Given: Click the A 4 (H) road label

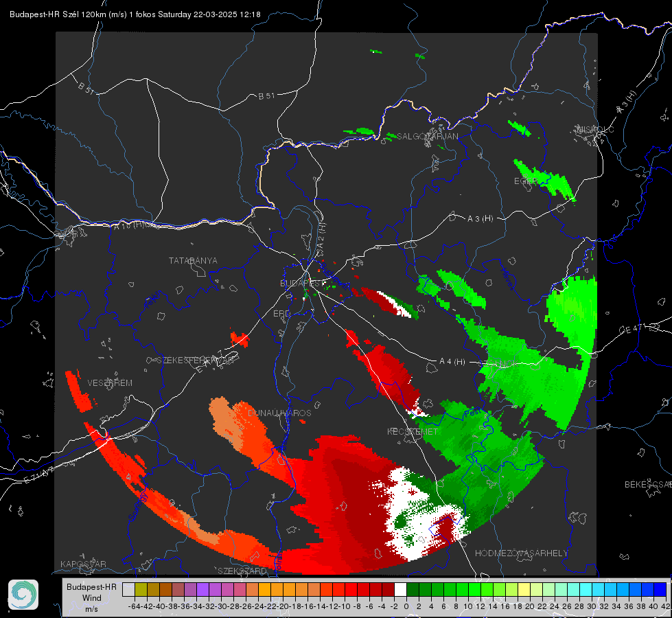Looking at the screenshot, I should tap(452, 362).
